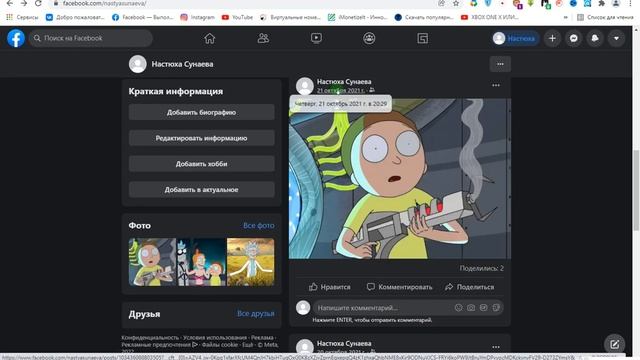Open the Chrome extensions puzzle icon

pos(602,3)
